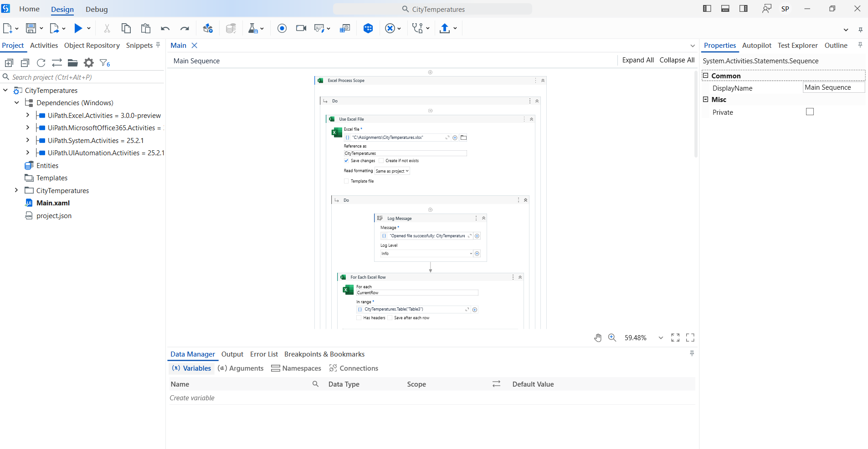Click the feedback person icon in title bar

pos(767,9)
